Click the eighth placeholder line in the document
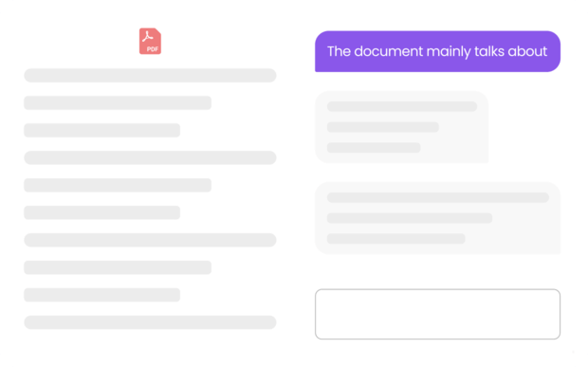Viewport: 588px width, 367px height. click(x=118, y=267)
